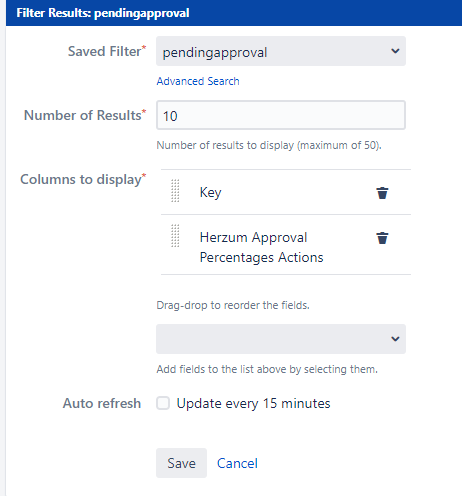The image size is (462, 496).
Task: Focus the Number of Results field
Action: click(281, 115)
